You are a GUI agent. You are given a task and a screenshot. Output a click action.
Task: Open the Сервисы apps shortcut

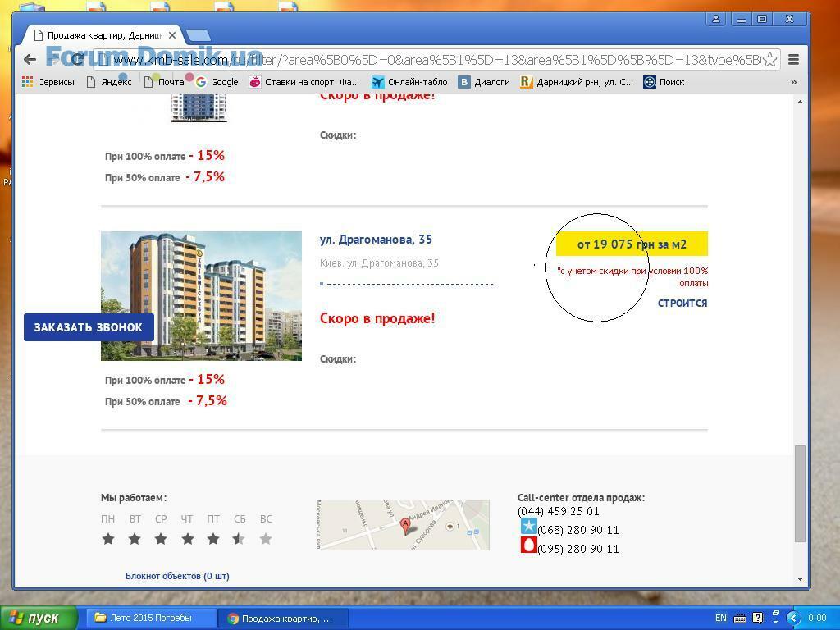[48, 82]
